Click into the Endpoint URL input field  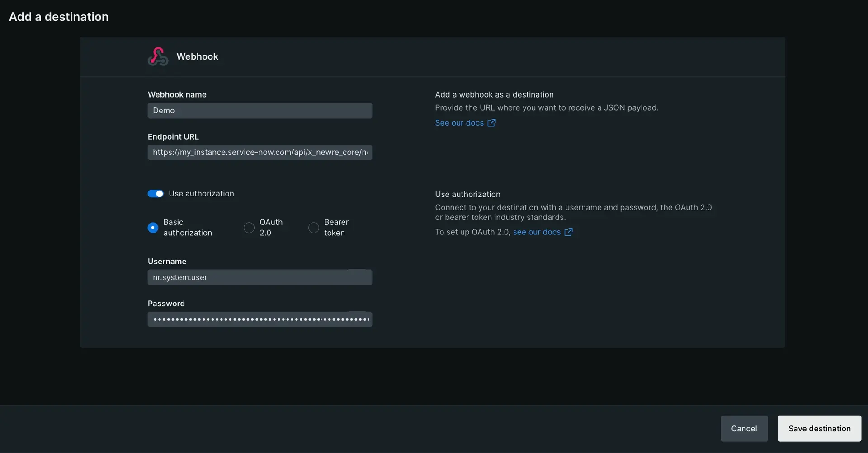[259, 153]
